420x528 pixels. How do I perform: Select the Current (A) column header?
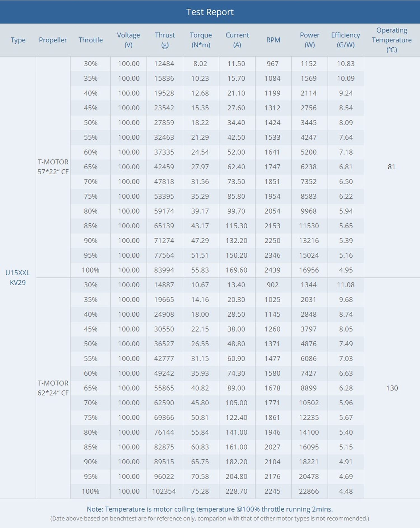[x=237, y=40]
